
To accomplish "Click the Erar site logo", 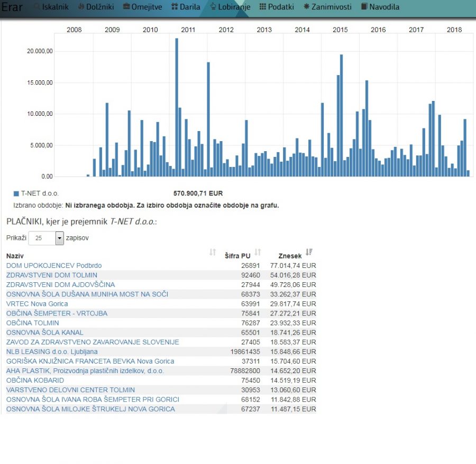I will tap(12, 7).
